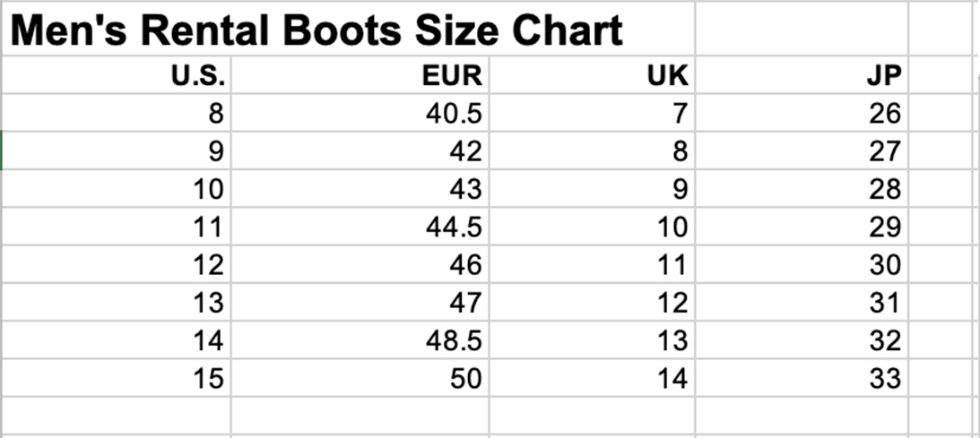
Task: Select the EUR 48.5 cell
Action: click(360, 340)
